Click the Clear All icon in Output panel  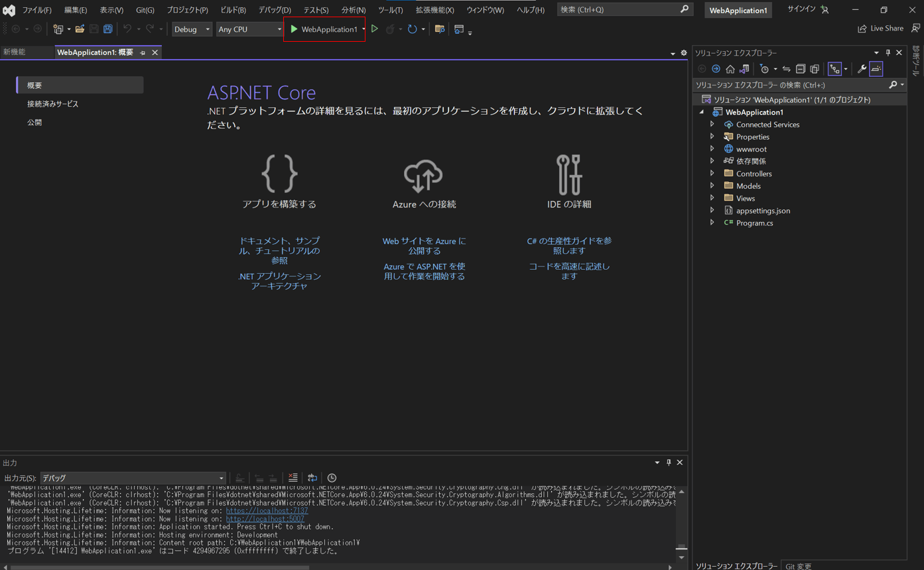coord(293,478)
